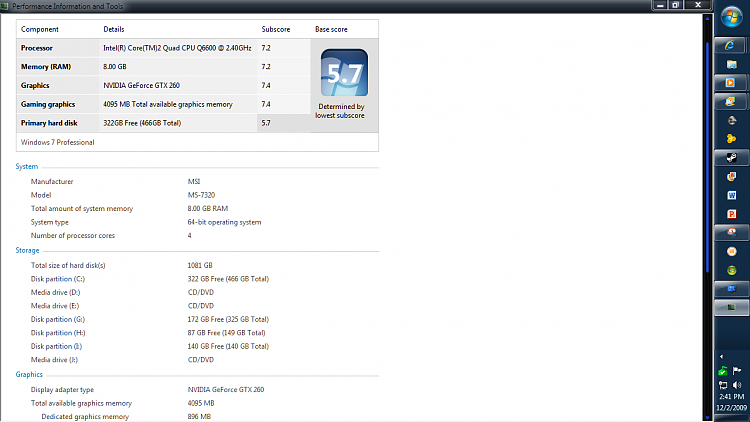
Task: Click the Disk partition (C:) label
Action: click(58, 278)
